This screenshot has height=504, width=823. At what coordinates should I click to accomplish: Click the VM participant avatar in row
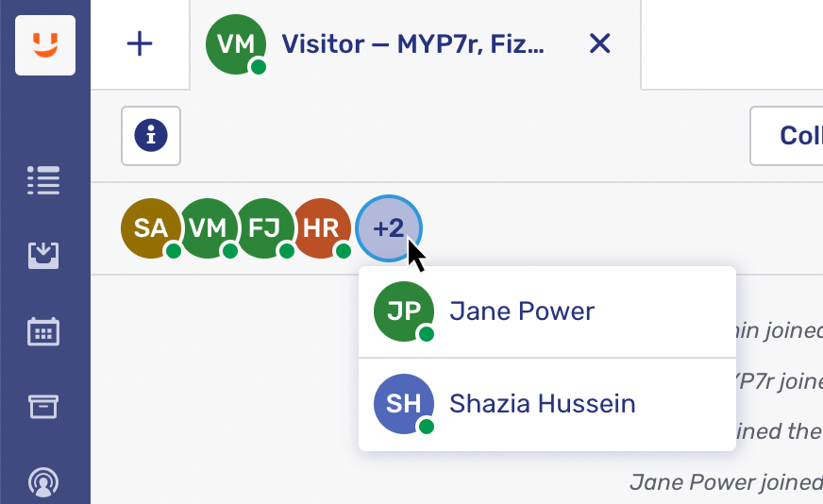click(208, 228)
